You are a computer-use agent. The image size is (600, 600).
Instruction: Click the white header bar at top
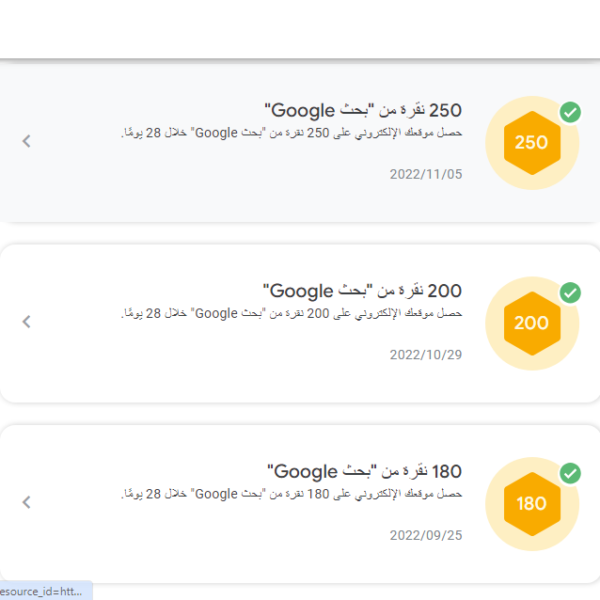point(300,29)
